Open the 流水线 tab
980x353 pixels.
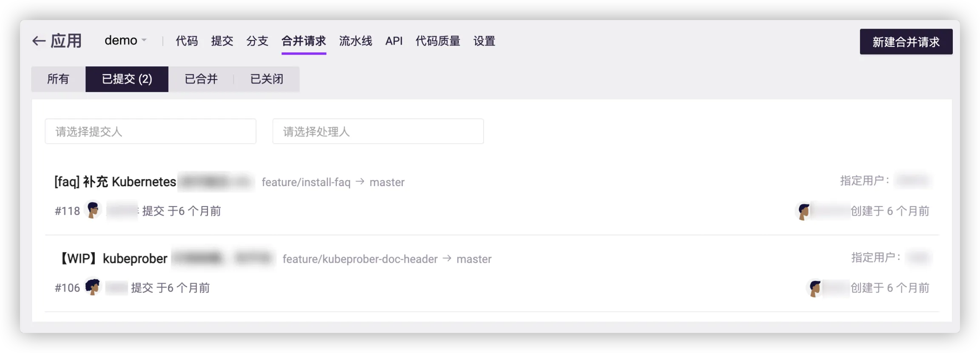[x=355, y=41]
